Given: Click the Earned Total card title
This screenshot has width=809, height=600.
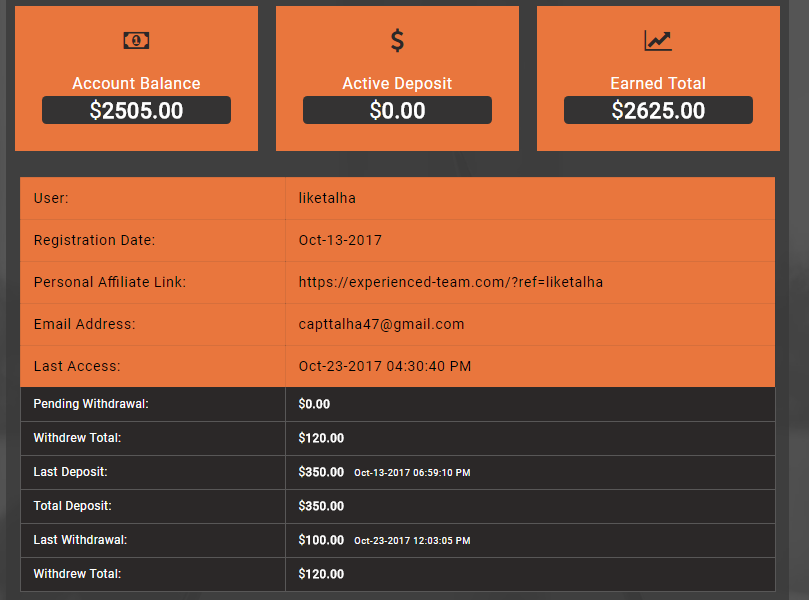Looking at the screenshot, I should 658,84.
